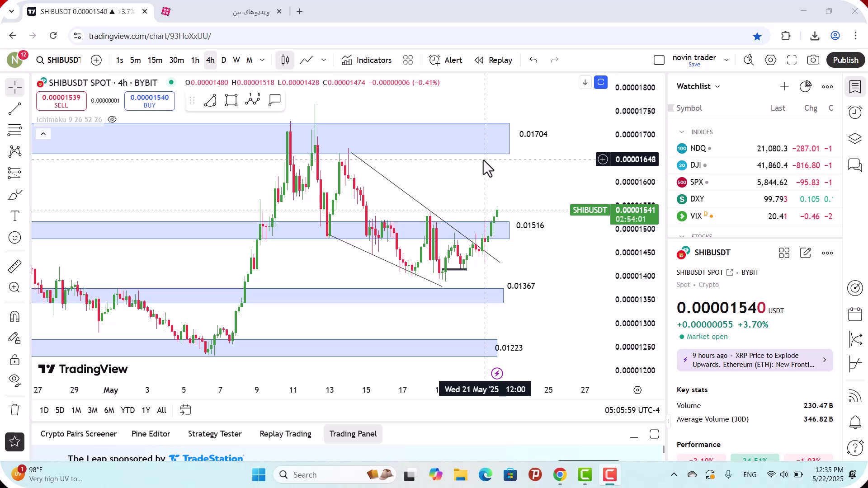Open quick search icon
868x488 pixels.
(x=749, y=60)
